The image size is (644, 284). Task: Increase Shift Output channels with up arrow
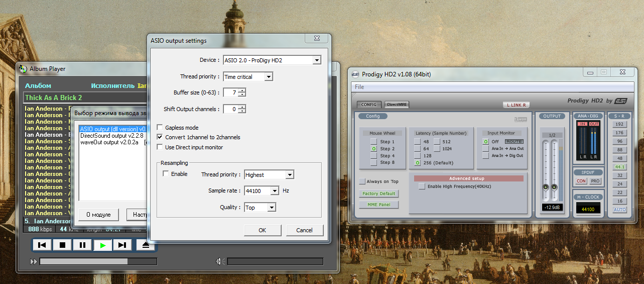242,107
